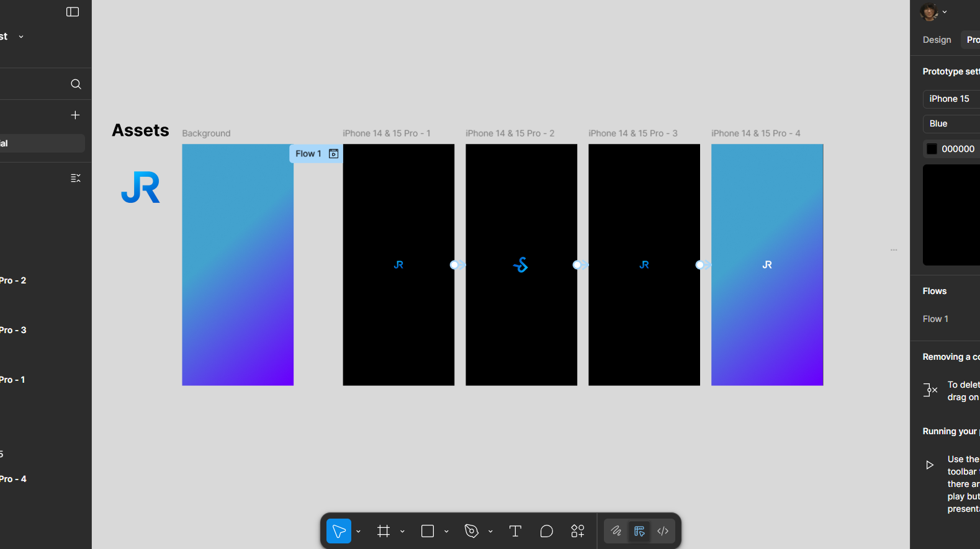Open the shape tools dropdown chevron
Viewport: 980px width, 549px height.
(x=446, y=532)
